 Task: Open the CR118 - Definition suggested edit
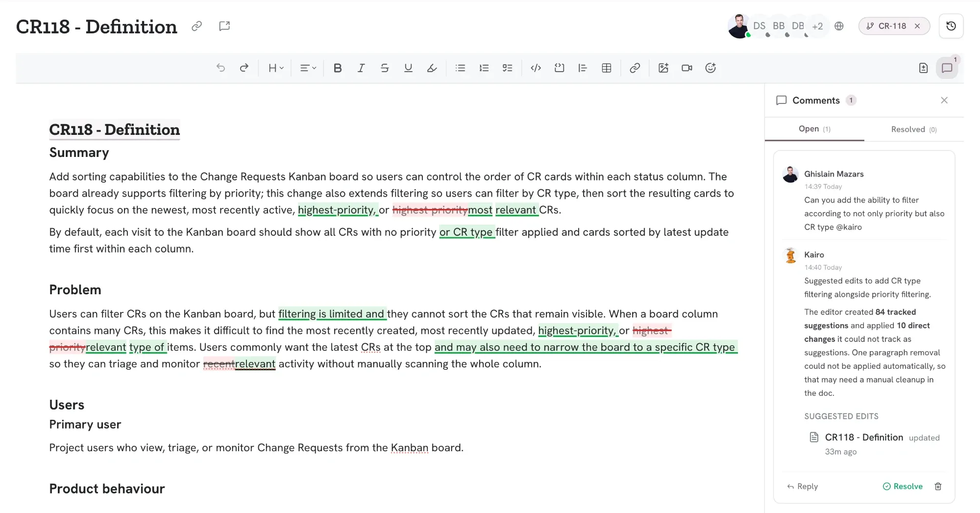point(863,437)
